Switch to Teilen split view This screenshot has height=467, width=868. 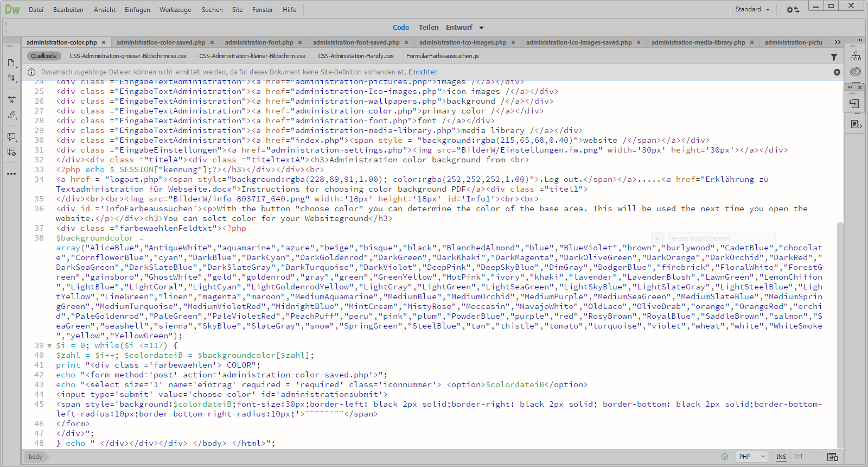[429, 28]
